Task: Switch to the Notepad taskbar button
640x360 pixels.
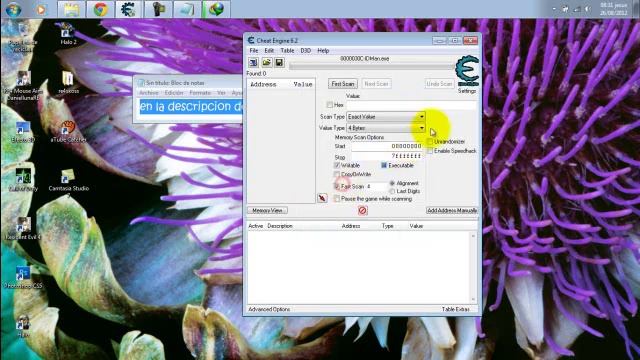Action: tap(187, 9)
